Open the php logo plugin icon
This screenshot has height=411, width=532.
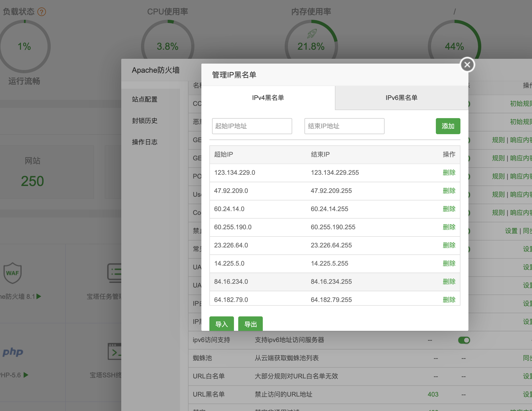(x=13, y=352)
